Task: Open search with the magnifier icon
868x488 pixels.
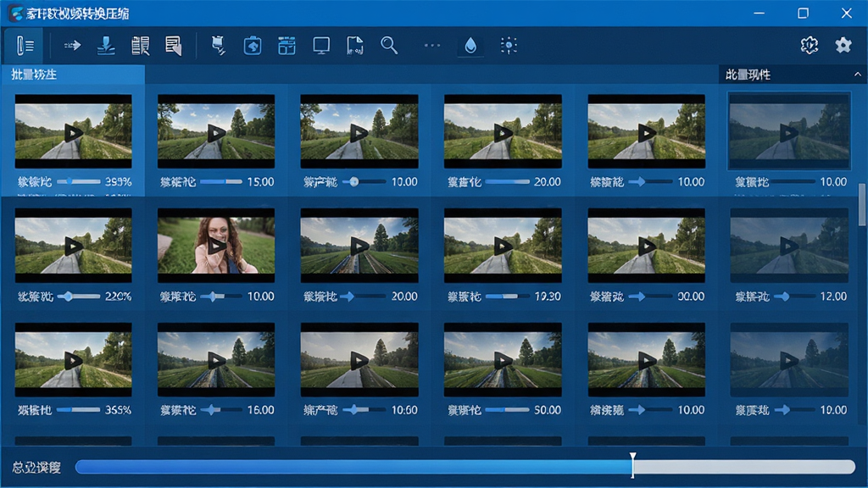Action: 389,46
